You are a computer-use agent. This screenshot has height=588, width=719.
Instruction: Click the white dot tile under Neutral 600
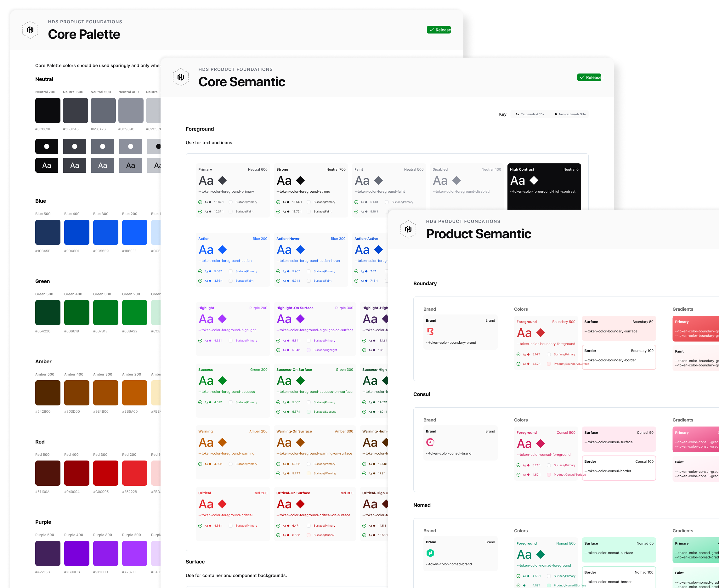(x=75, y=146)
